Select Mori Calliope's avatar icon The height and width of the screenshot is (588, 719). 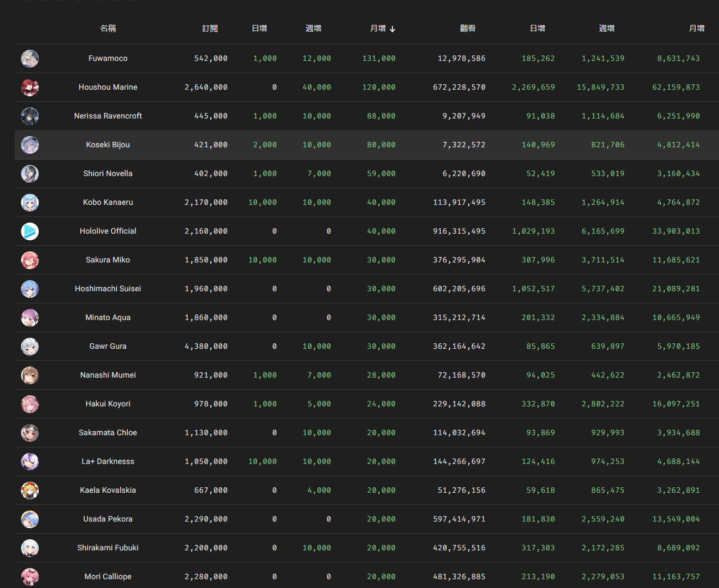pyautogui.click(x=30, y=577)
